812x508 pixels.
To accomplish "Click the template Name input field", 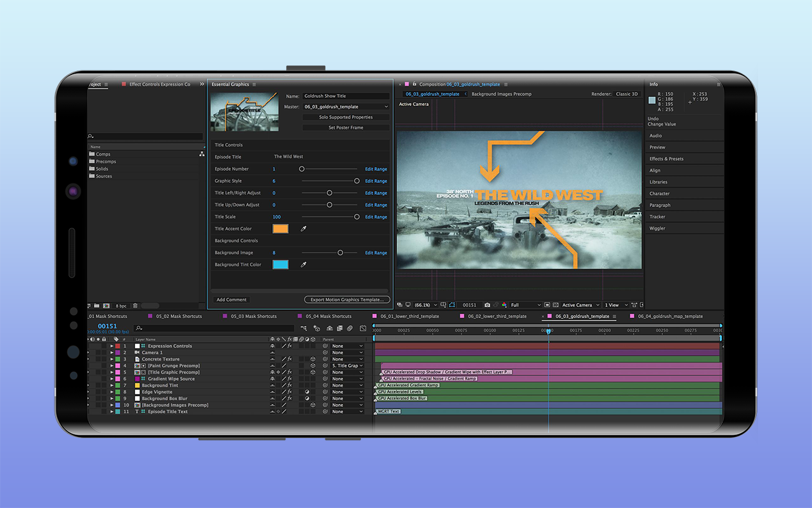I will click(346, 96).
